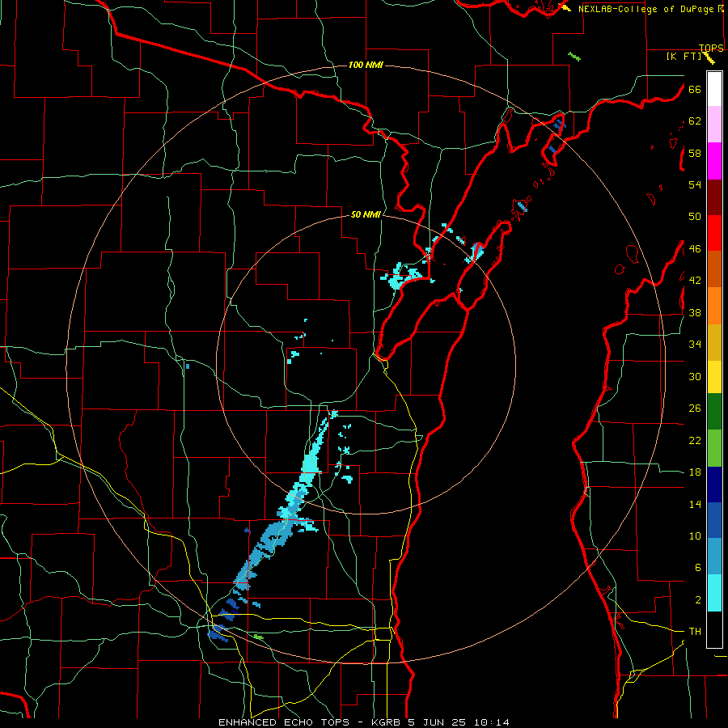This screenshot has height=728, width=728.
Task: Pick the medium blue legend swatch
Action: (714, 520)
